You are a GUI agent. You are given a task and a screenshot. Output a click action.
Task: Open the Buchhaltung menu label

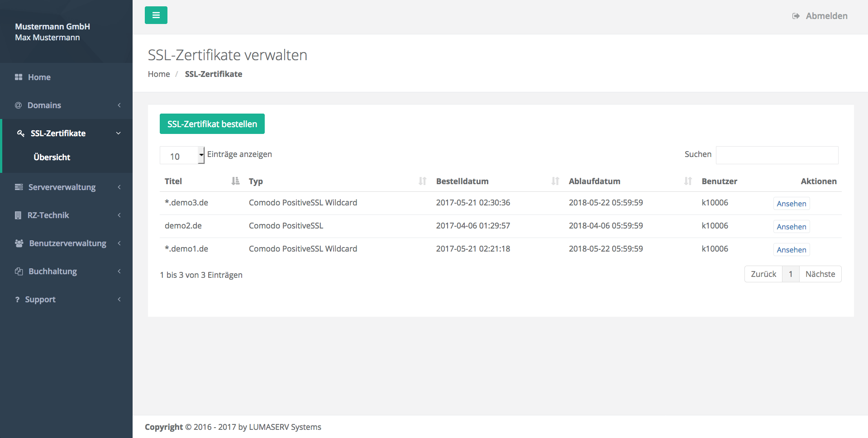53,271
